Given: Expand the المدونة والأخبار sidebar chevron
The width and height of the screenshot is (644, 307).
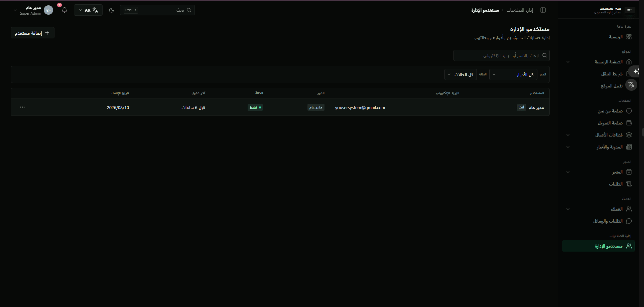Looking at the screenshot, I should point(568,147).
